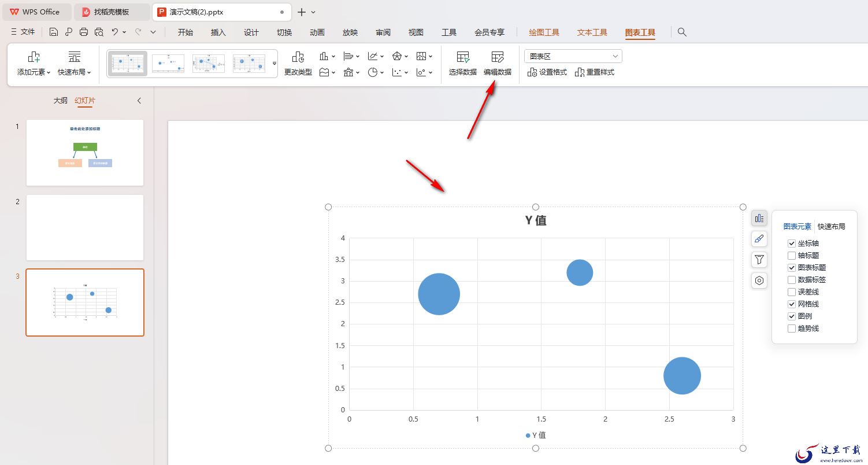Check the 轴标题 checkbox
868x465 pixels.
(x=792, y=256)
